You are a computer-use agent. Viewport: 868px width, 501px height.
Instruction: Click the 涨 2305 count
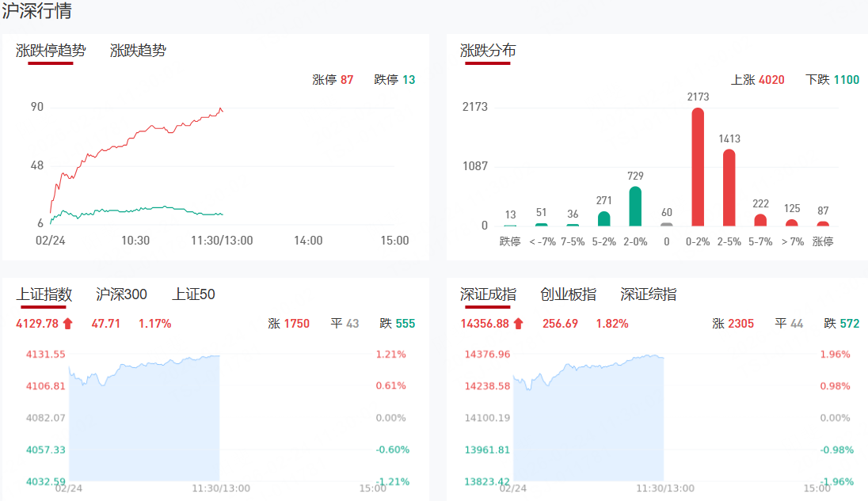click(733, 324)
